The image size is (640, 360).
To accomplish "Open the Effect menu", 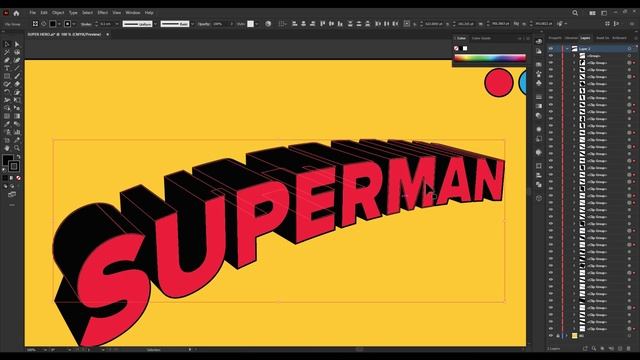I will tap(102, 13).
